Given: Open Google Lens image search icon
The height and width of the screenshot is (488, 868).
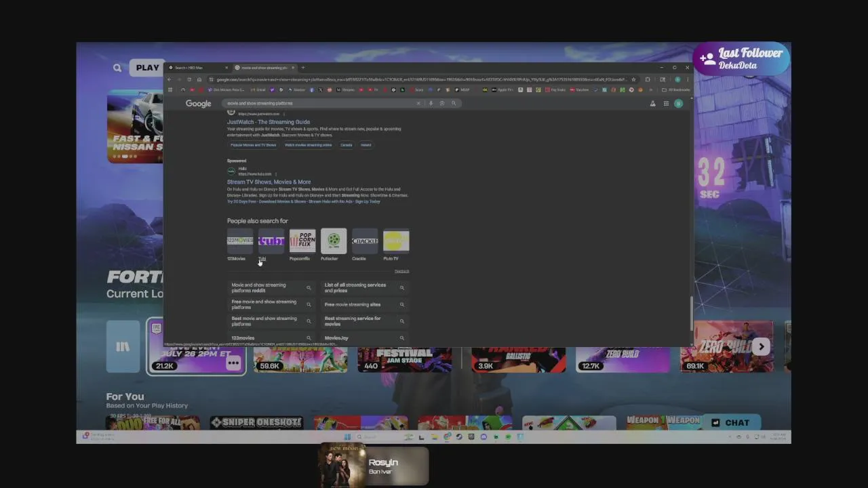Looking at the screenshot, I should 442,103.
